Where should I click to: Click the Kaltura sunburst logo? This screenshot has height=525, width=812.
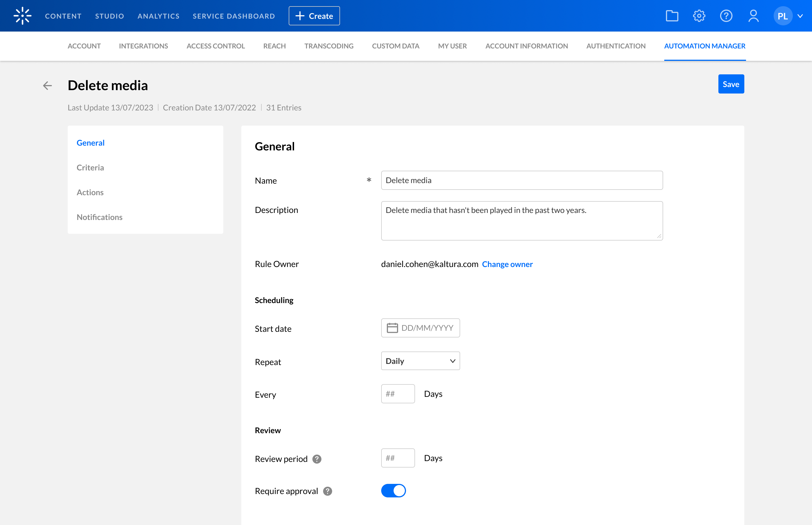point(23,16)
